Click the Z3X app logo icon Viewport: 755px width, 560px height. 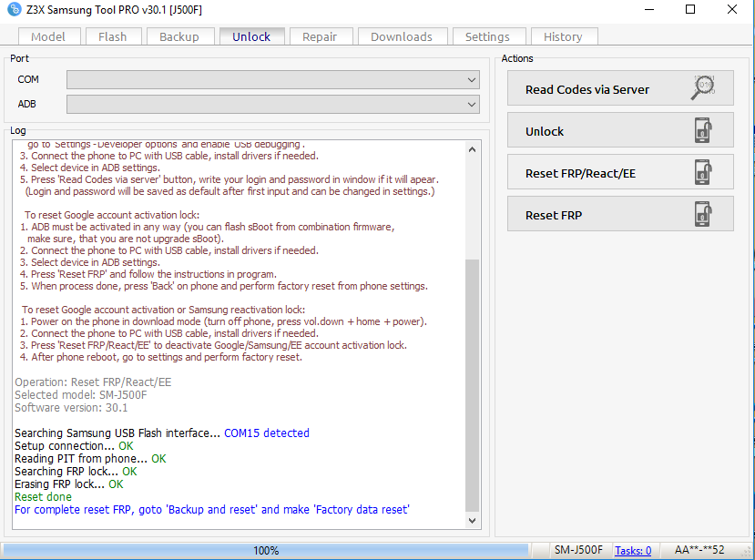[15, 9]
